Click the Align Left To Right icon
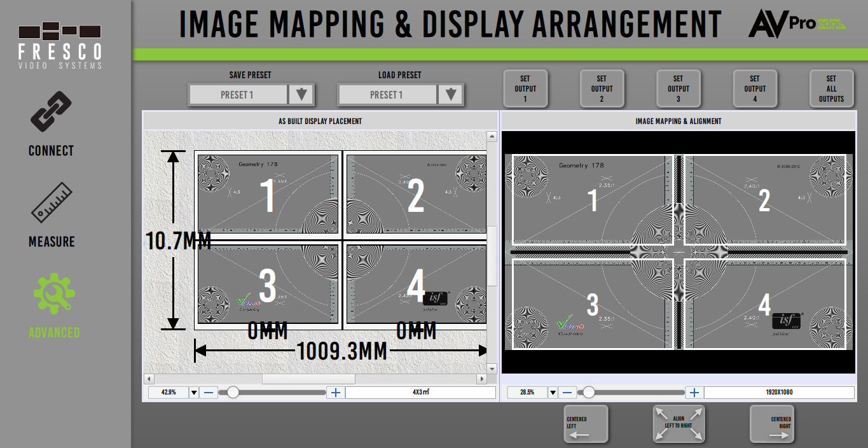Viewport: 868px width, 448px height. tap(679, 424)
